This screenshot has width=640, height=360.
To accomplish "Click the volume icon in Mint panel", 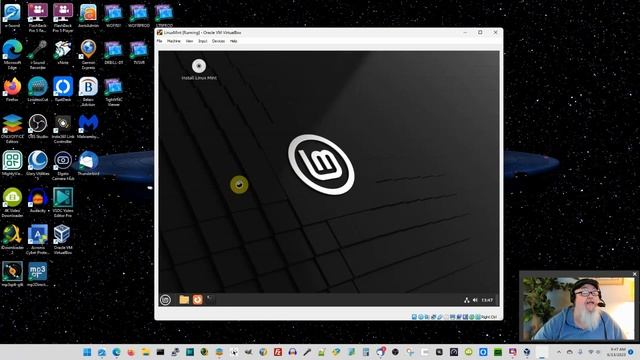I will tap(475, 300).
